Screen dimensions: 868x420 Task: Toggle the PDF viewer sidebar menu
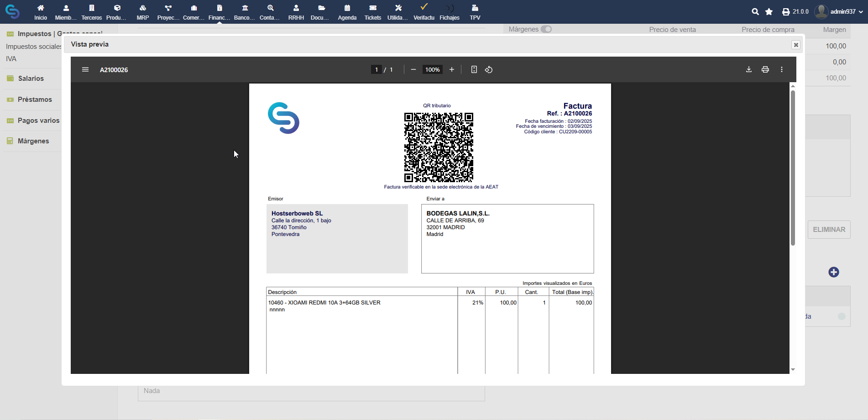click(85, 69)
